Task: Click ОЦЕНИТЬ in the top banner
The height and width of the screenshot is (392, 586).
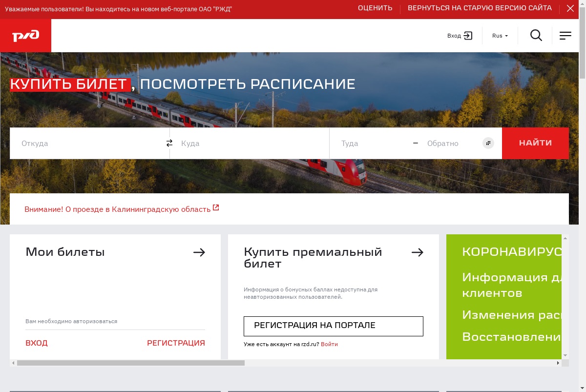Action: click(375, 8)
